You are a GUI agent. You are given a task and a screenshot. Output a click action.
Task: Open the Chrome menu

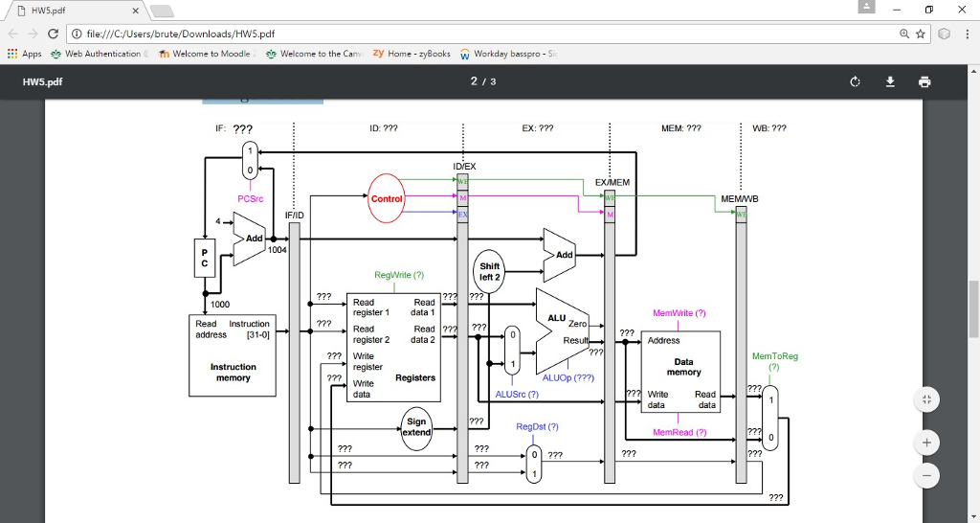coord(967,34)
